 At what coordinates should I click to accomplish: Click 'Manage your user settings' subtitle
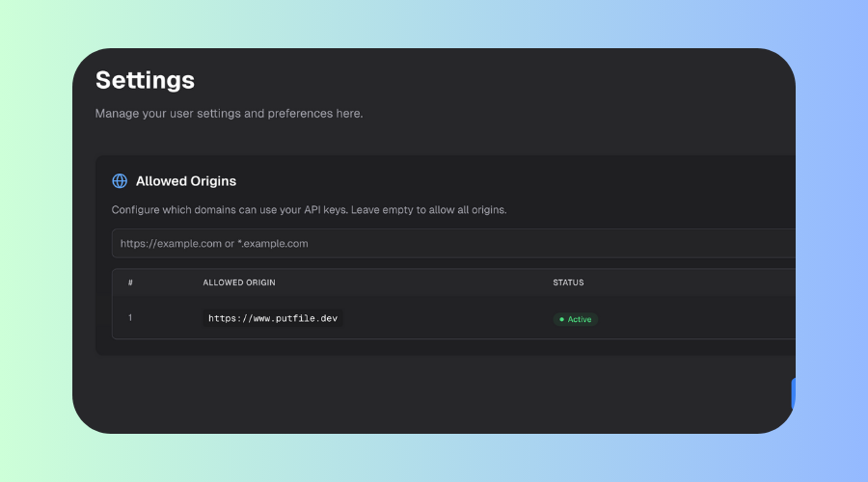pos(229,114)
